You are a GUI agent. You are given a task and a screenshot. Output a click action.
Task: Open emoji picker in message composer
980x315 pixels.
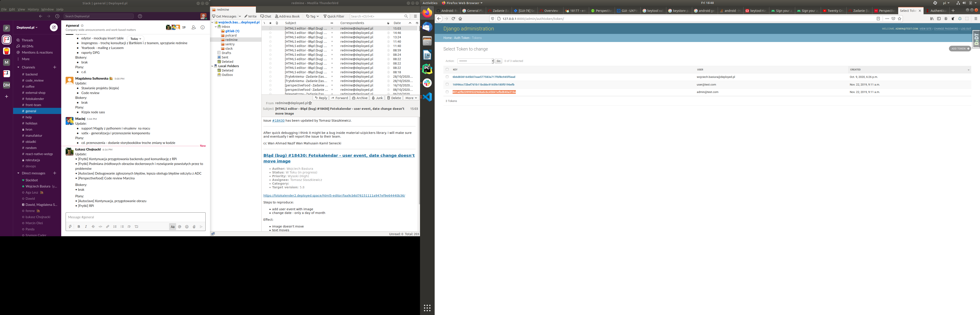click(187, 227)
